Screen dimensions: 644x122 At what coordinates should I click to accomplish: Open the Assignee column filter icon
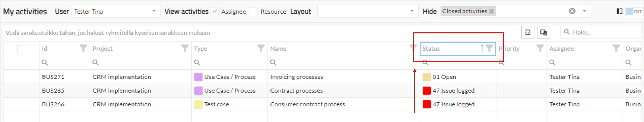pyautogui.click(x=616, y=48)
